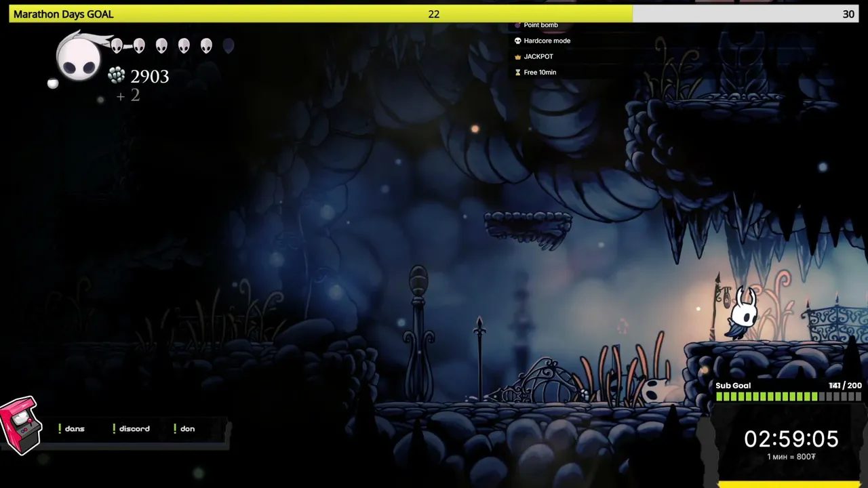Click the 02:59:05 countdown timer
This screenshot has height=488, width=868.
click(791, 439)
